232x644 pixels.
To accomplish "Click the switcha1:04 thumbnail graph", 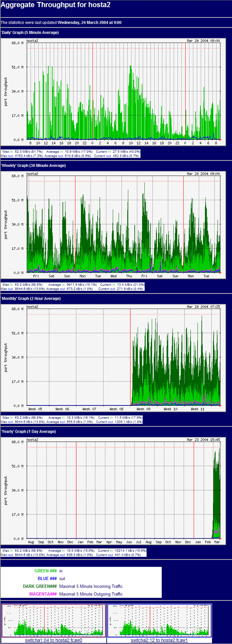I will [x=53, y=620].
